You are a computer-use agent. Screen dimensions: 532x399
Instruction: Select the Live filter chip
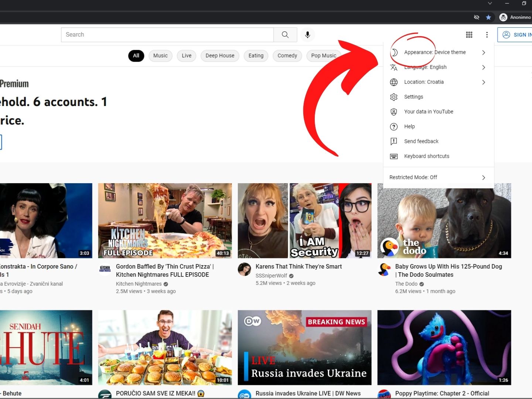[187, 56]
